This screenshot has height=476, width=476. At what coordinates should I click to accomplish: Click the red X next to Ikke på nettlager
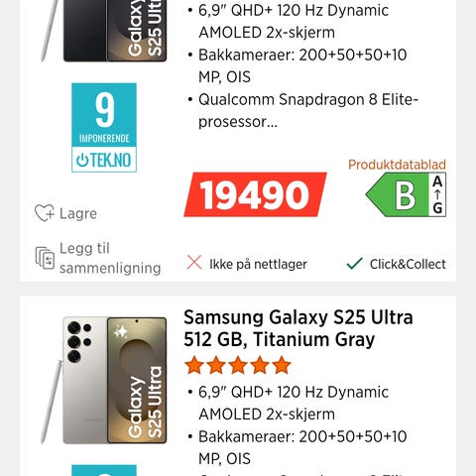(x=194, y=263)
